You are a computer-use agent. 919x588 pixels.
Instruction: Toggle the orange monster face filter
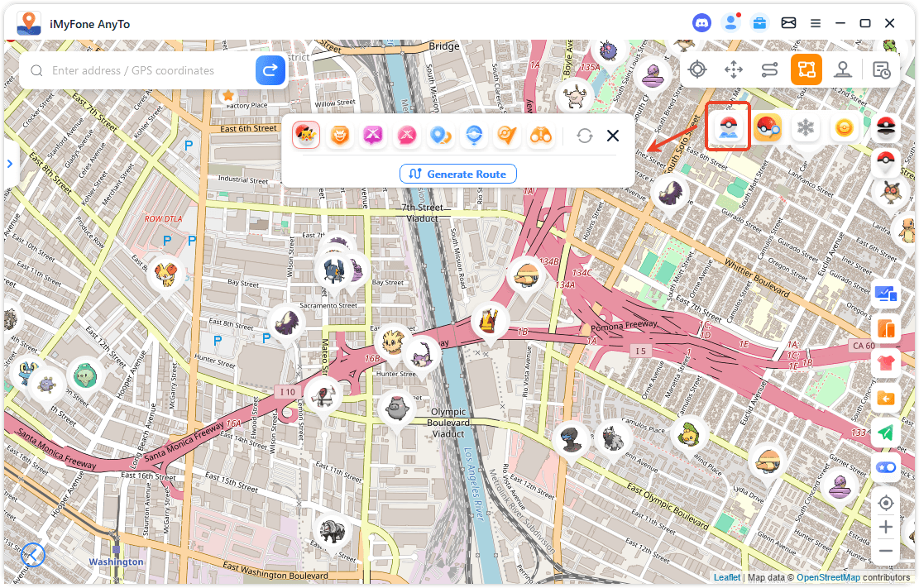[x=340, y=136]
